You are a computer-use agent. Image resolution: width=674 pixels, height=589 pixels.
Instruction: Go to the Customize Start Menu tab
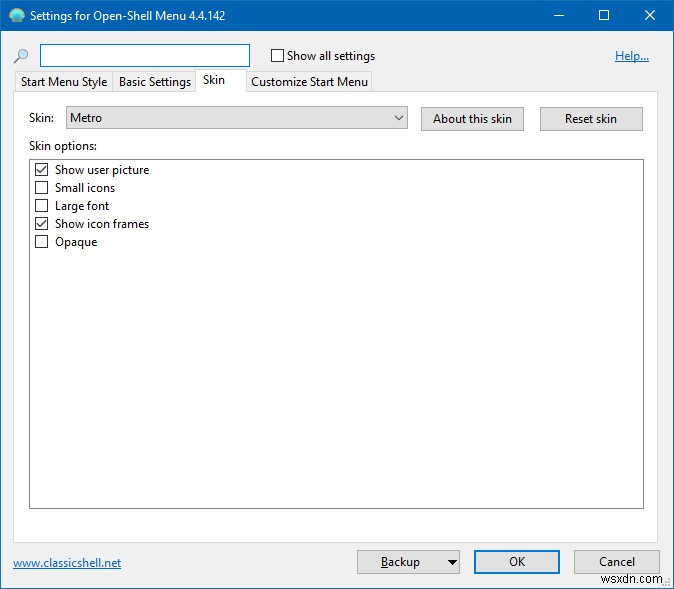coord(309,82)
